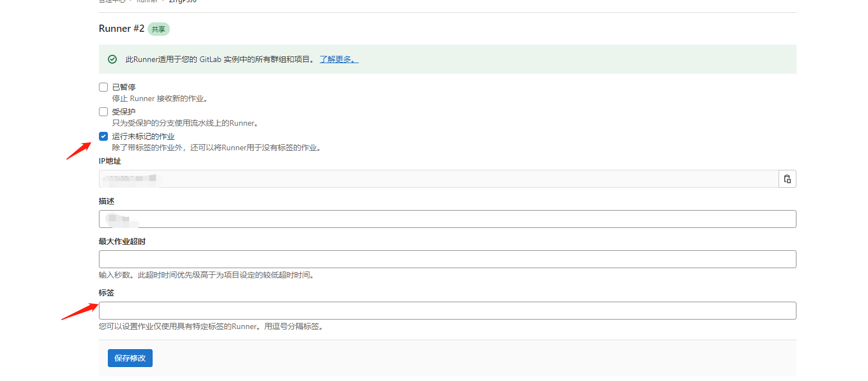This screenshot has width=868, height=381.
Task: Enable the 受保护 checkbox
Action: (x=103, y=112)
